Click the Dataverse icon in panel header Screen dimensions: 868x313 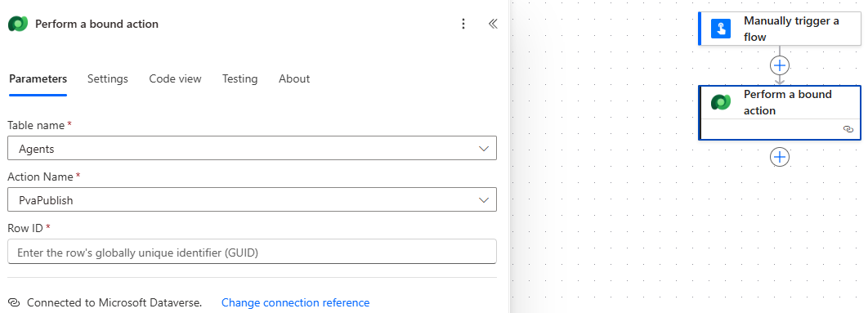18,24
